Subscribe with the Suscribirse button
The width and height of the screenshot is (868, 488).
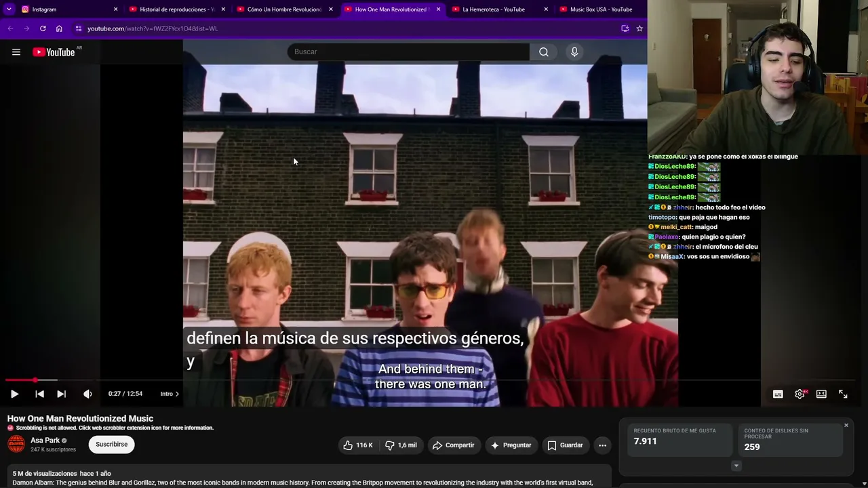[x=111, y=445]
